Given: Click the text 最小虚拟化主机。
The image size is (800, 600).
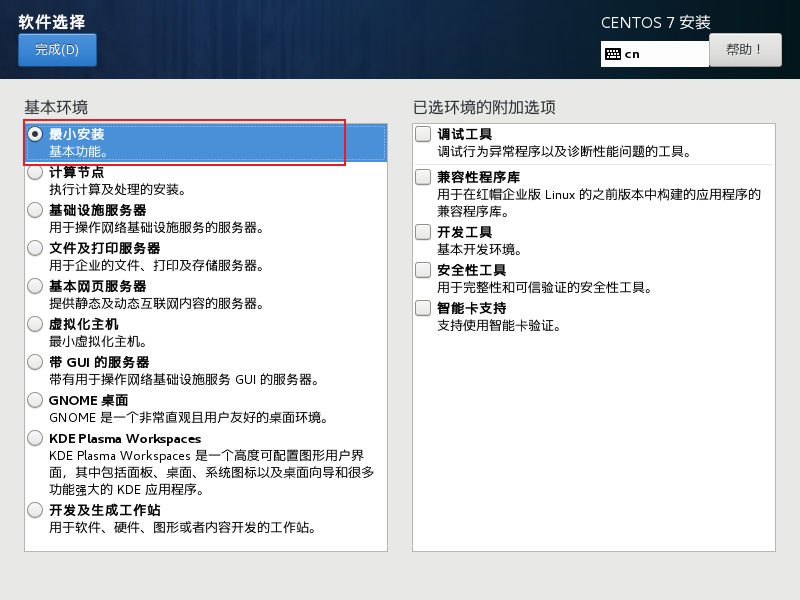Looking at the screenshot, I should click(98, 342).
